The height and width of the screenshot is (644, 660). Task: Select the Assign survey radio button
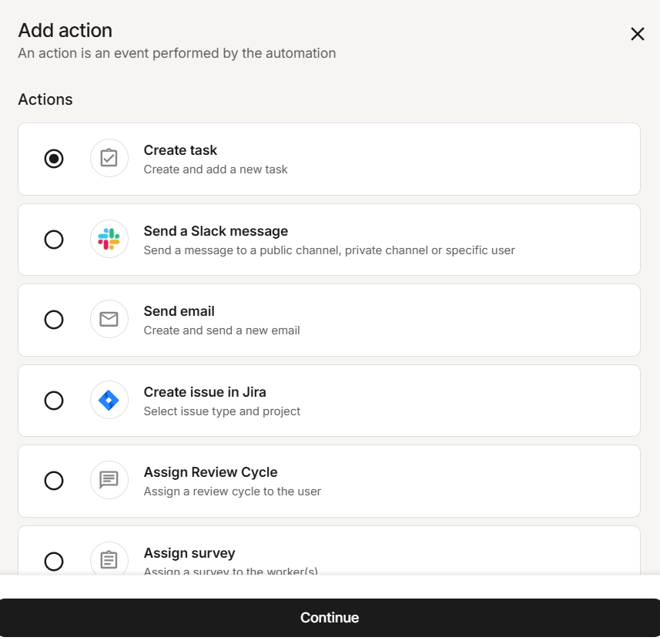pyautogui.click(x=53, y=561)
